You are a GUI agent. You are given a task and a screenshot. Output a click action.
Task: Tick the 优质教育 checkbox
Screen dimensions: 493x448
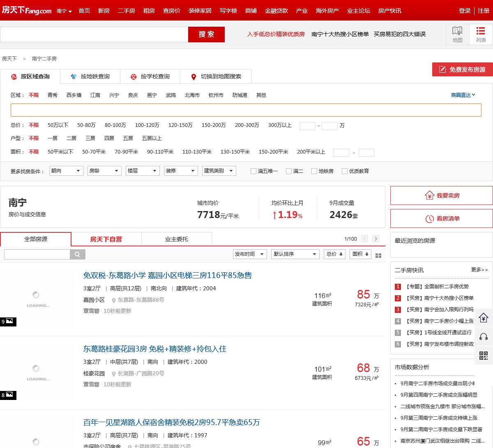[x=345, y=171]
